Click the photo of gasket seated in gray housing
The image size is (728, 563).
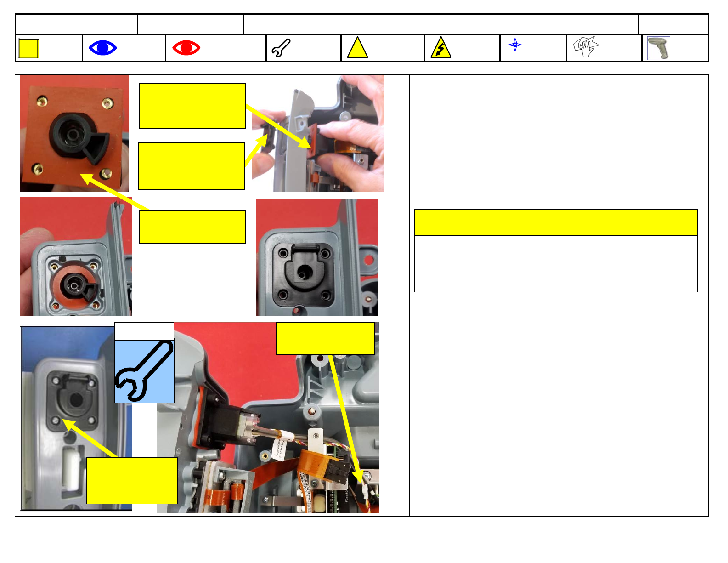76,256
